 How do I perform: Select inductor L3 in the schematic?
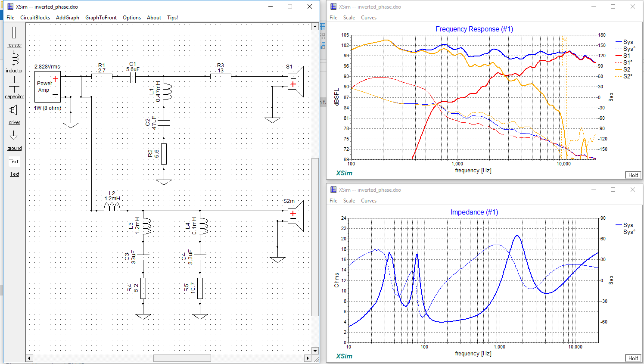click(x=146, y=226)
